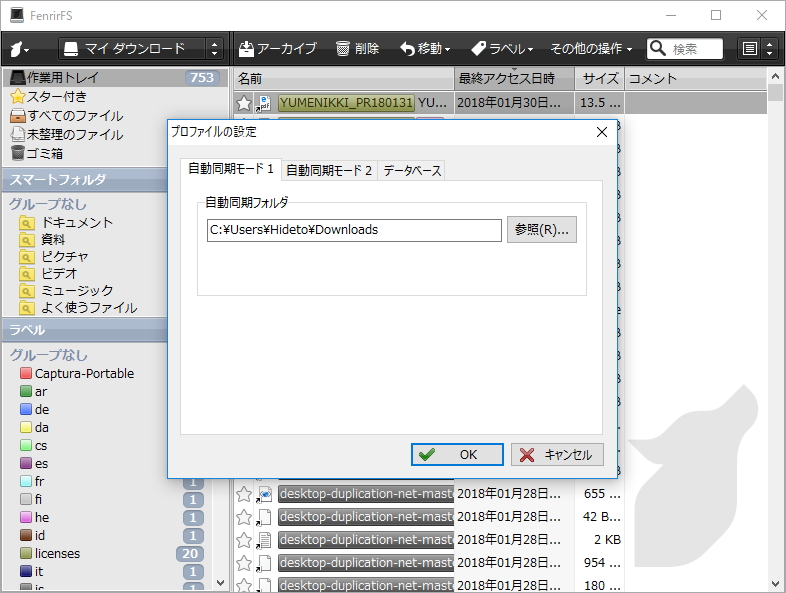Select 未整理のファイル in the sidebar
Viewport: 786px width, 593px height.
click(66, 134)
